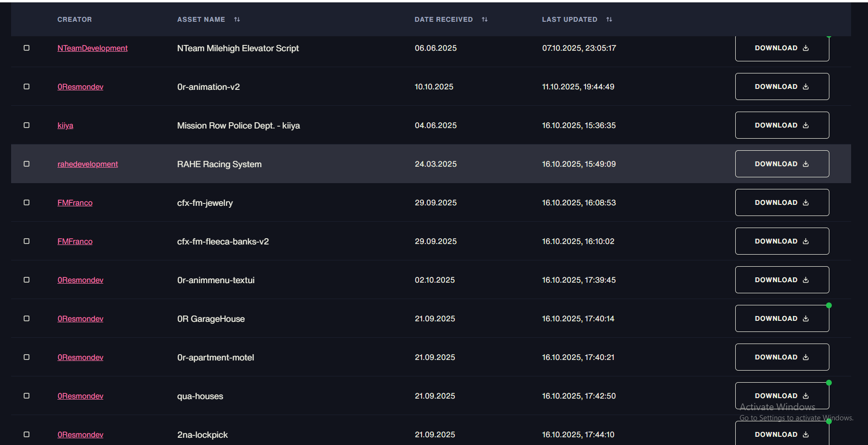Sort the table by Asset Name
The height and width of the screenshot is (445, 868).
tap(237, 19)
